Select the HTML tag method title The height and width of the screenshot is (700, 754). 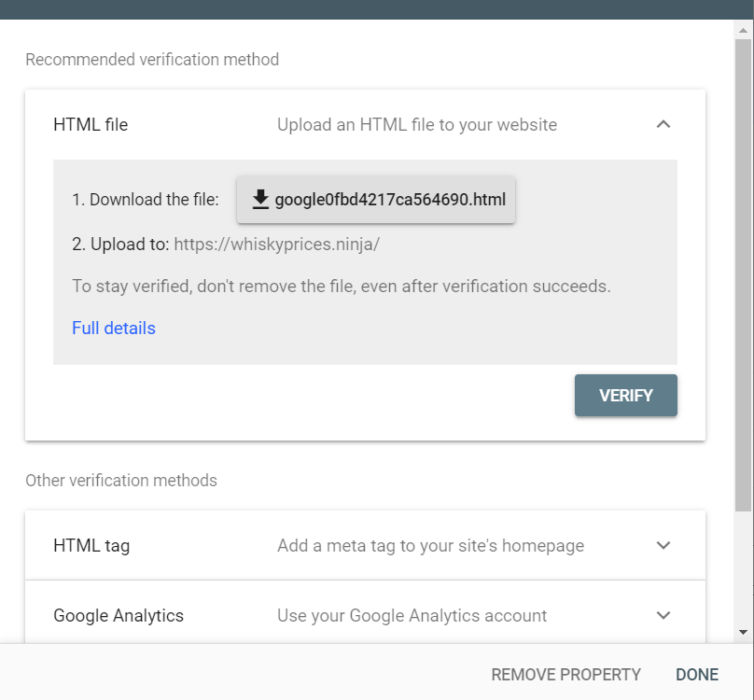[91, 545]
